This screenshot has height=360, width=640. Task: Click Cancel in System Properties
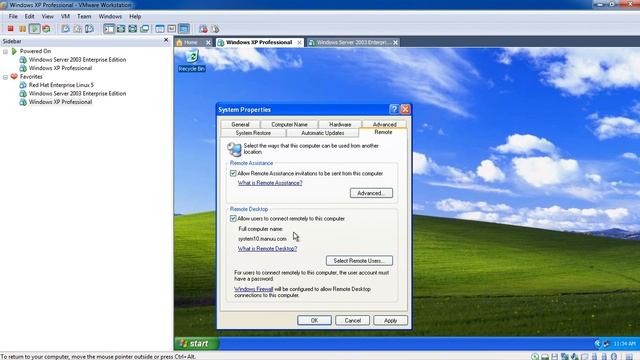pos(353,320)
